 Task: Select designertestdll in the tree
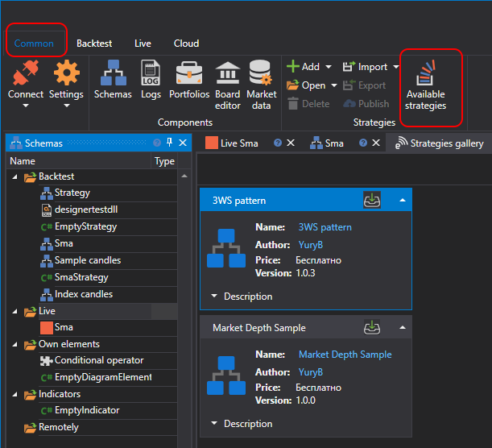86,209
